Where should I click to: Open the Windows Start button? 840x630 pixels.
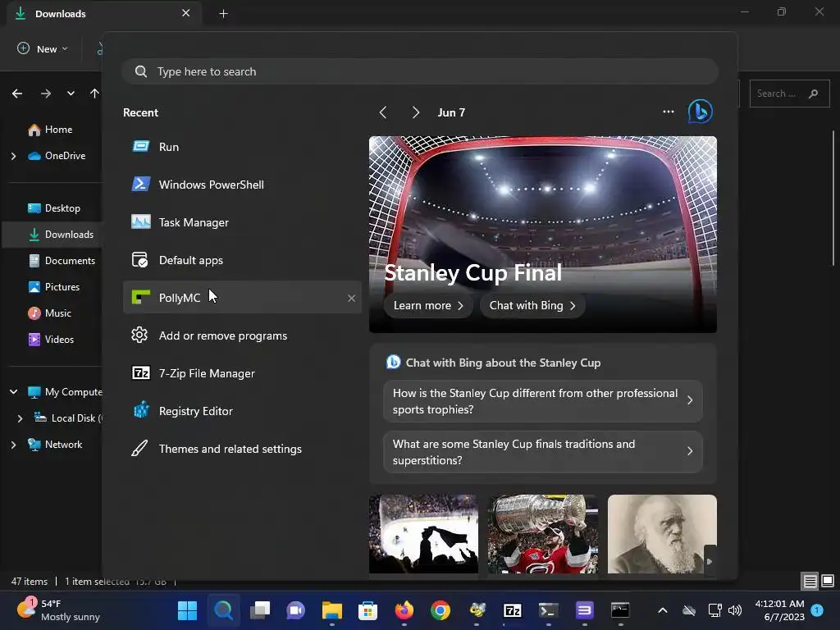(x=188, y=610)
